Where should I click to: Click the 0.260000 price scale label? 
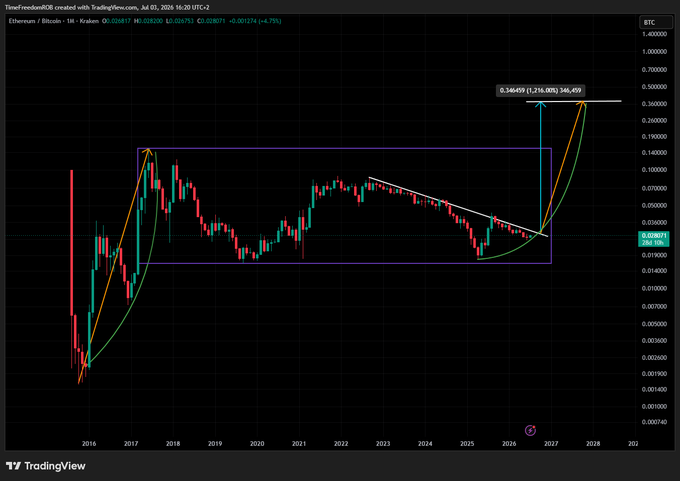pyautogui.click(x=654, y=121)
